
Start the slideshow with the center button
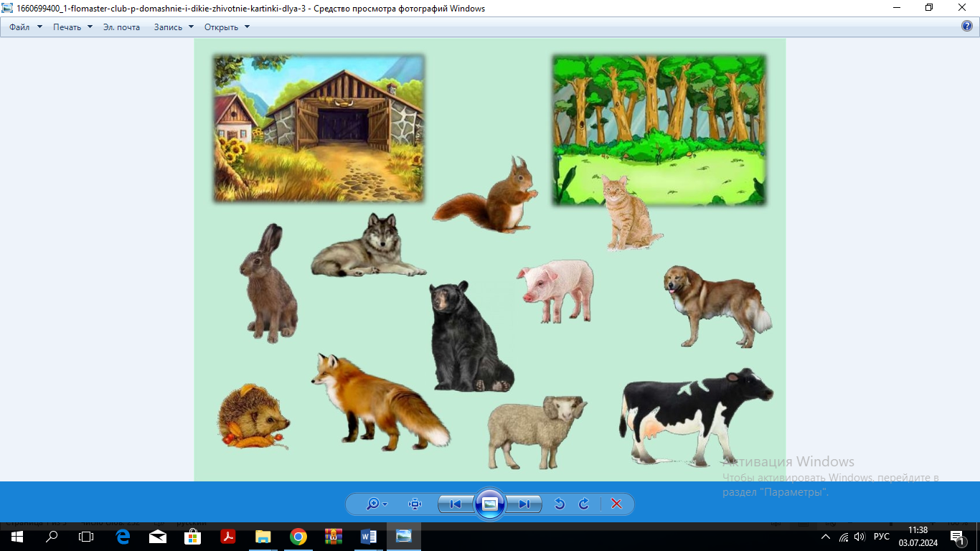pos(490,504)
